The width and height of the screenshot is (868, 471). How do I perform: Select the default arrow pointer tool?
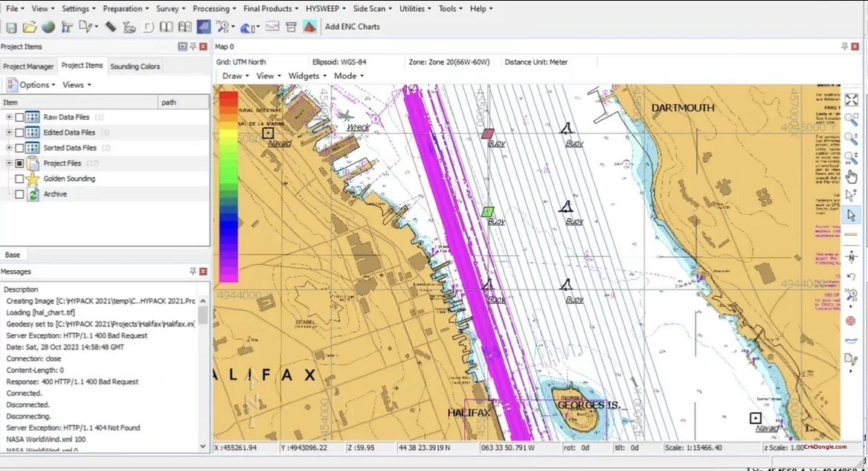(852, 215)
